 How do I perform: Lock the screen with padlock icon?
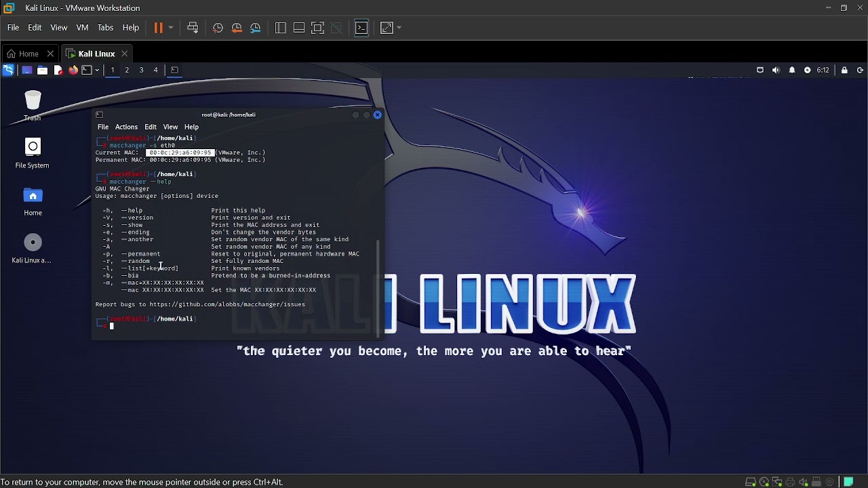tap(844, 70)
